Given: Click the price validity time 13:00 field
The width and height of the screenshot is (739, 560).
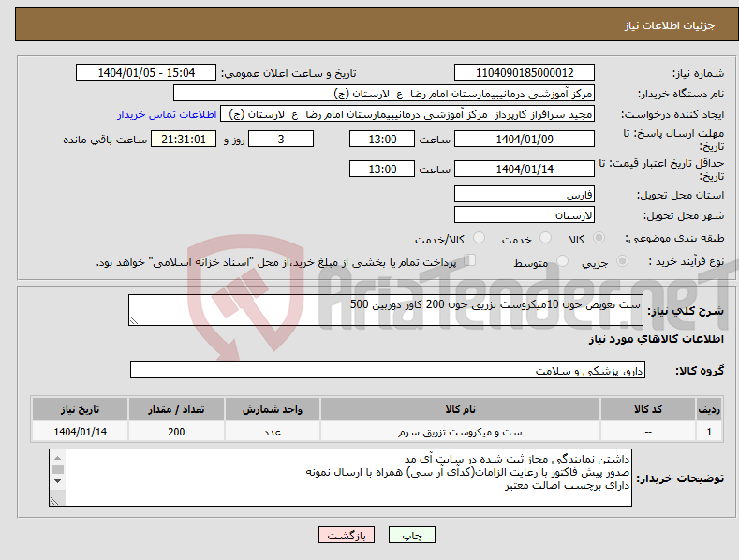Looking at the screenshot, I should pos(382,169).
